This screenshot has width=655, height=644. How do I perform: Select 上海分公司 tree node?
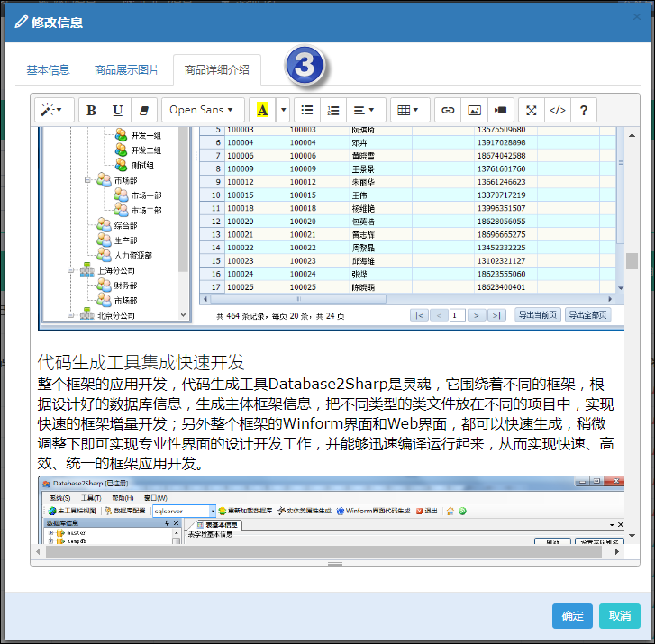coord(115,270)
